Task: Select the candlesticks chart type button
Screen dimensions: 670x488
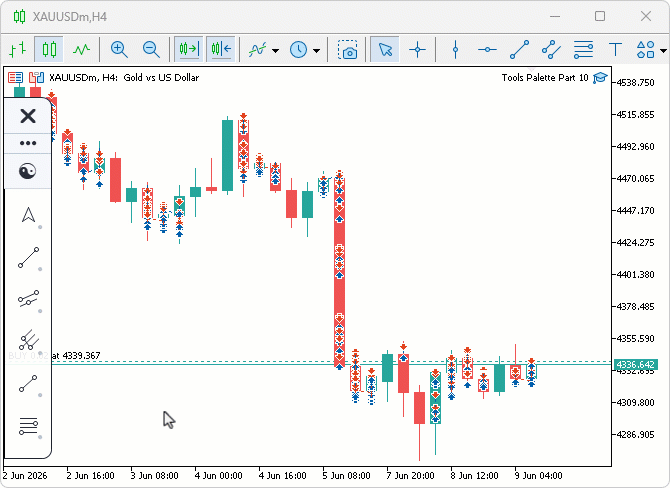Action: pyautogui.click(x=49, y=50)
